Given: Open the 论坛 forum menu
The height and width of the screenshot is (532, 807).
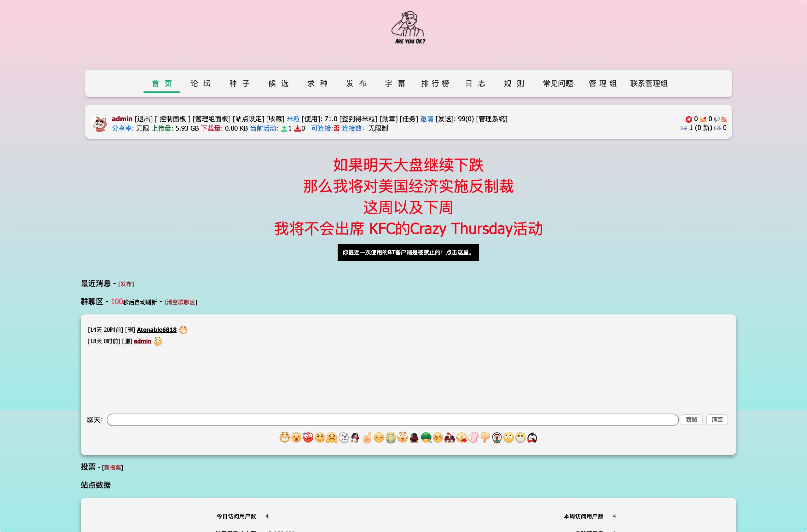Looking at the screenshot, I should pos(200,84).
